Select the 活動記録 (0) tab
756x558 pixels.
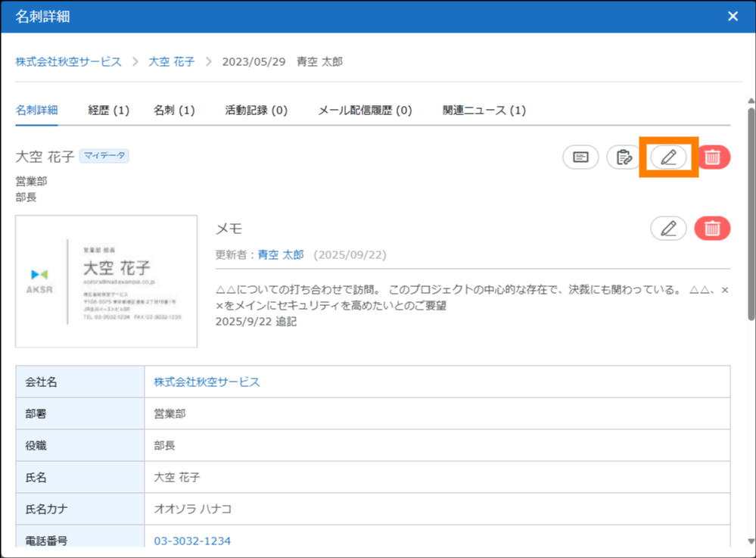coord(256,111)
